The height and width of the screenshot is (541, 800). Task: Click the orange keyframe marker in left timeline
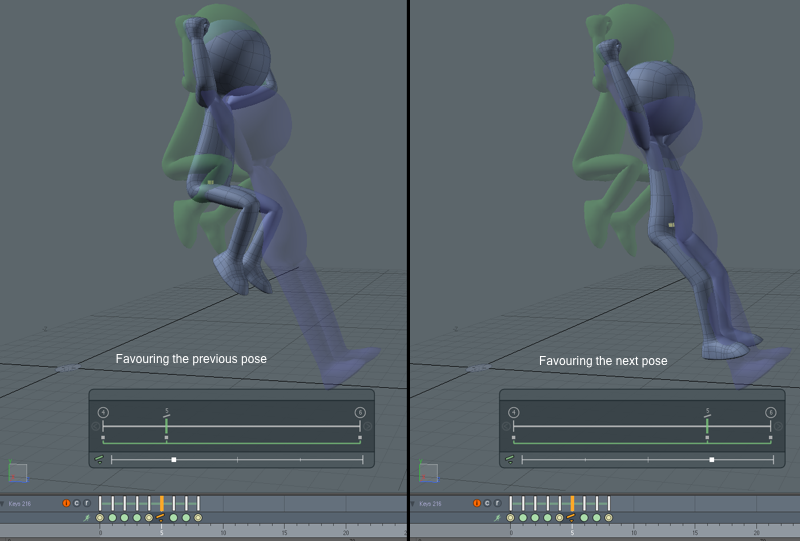tap(161, 503)
